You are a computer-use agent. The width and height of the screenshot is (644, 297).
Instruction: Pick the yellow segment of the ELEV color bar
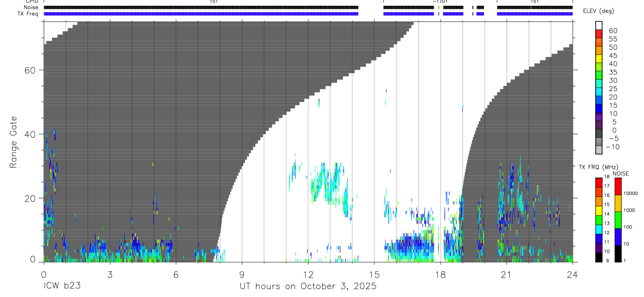[599, 60]
